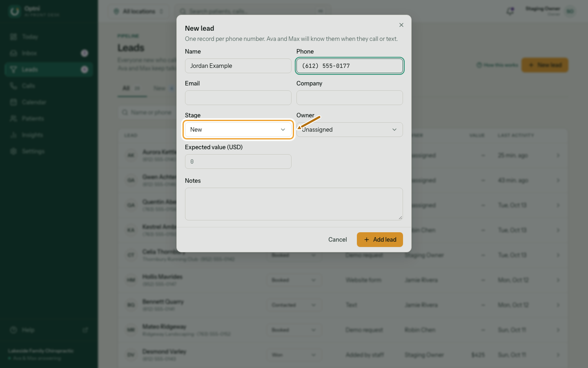Click the Optmi logo
588x368 pixels.
(x=15, y=11)
